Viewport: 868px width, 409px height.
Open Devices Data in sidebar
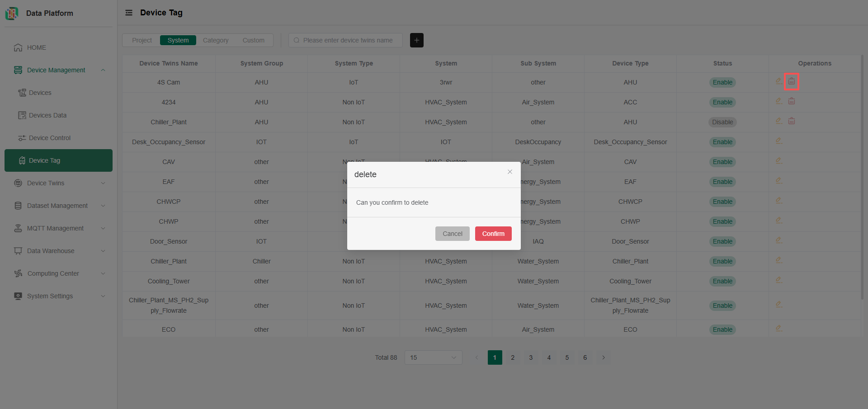47,115
